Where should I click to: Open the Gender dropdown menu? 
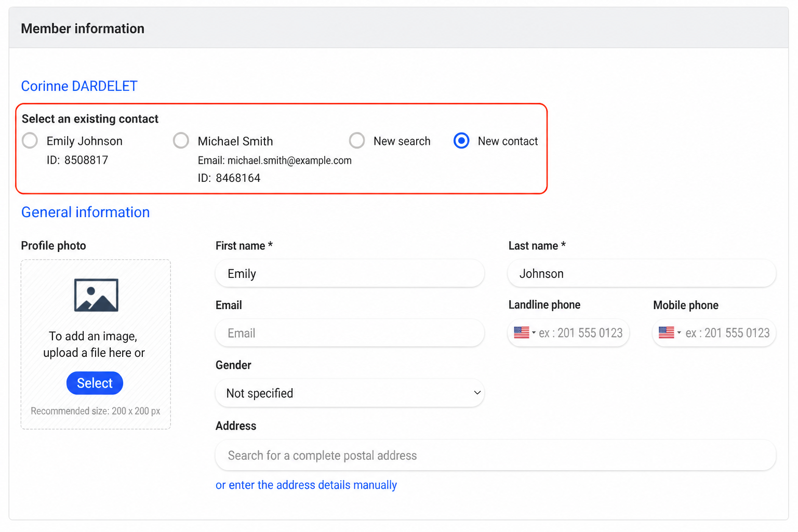coord(350,393)
